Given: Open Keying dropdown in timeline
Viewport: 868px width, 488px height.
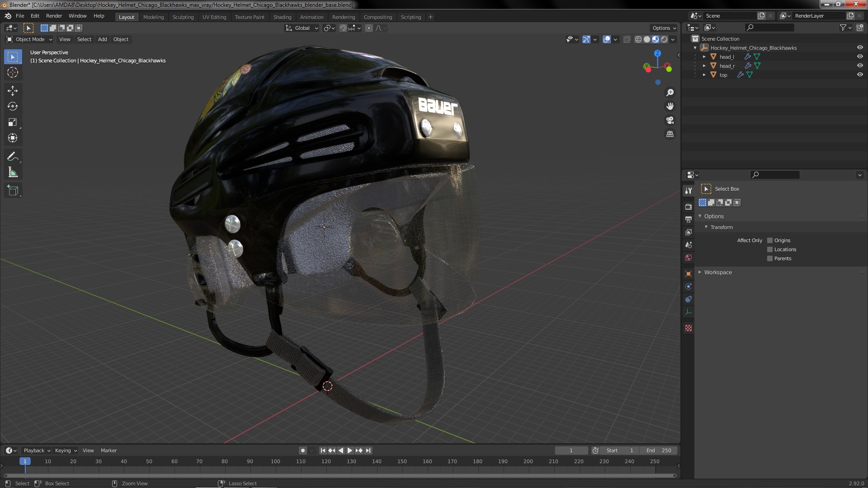Looking at the screenshot, I should 66,450.
